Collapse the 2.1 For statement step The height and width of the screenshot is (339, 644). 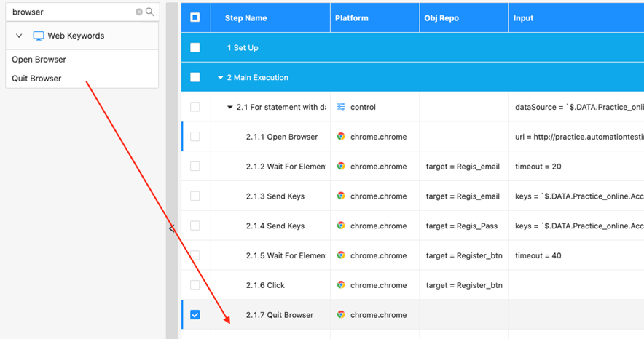230,108
